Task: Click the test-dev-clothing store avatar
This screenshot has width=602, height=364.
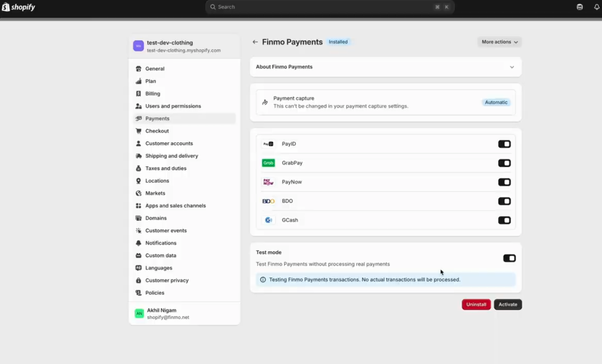Action: (x=138, y=46)
